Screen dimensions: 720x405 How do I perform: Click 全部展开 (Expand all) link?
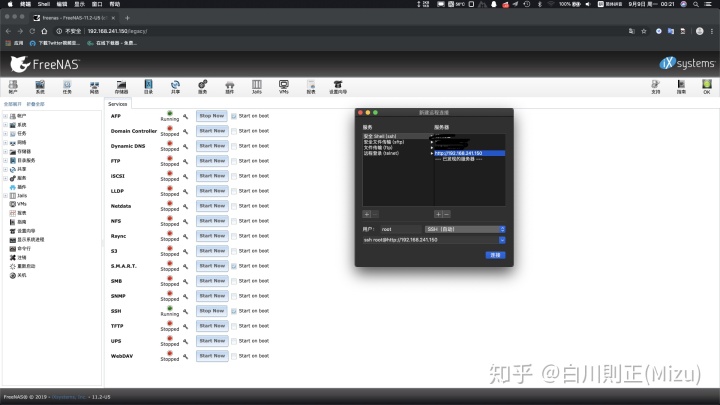coord(12,104)
